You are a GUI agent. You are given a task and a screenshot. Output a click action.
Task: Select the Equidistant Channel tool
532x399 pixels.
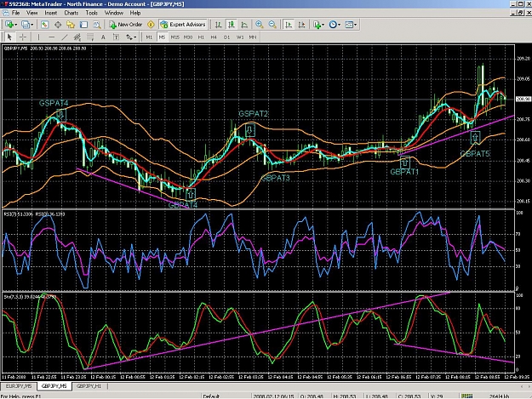pos(77,37)
